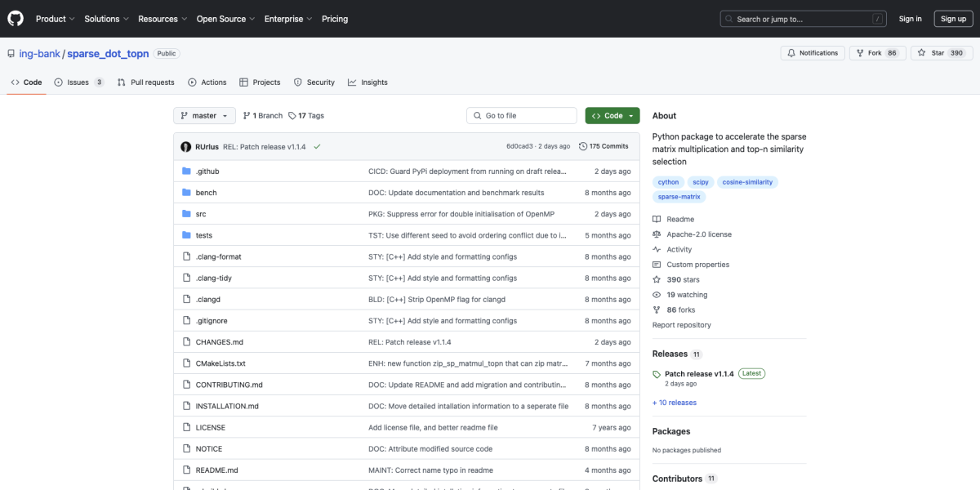This screenshot has width=980, height=490.
Task: Open the Product menu dropdown
Action: pos(55,19)
